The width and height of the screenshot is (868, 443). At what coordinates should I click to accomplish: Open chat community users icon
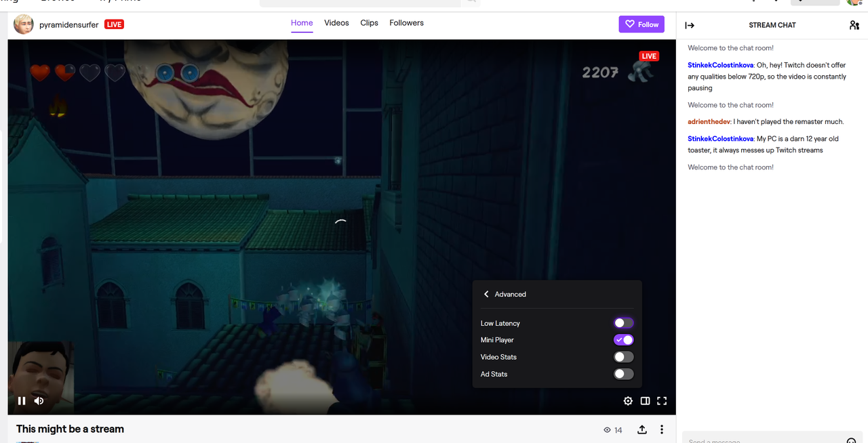[854, 25]
